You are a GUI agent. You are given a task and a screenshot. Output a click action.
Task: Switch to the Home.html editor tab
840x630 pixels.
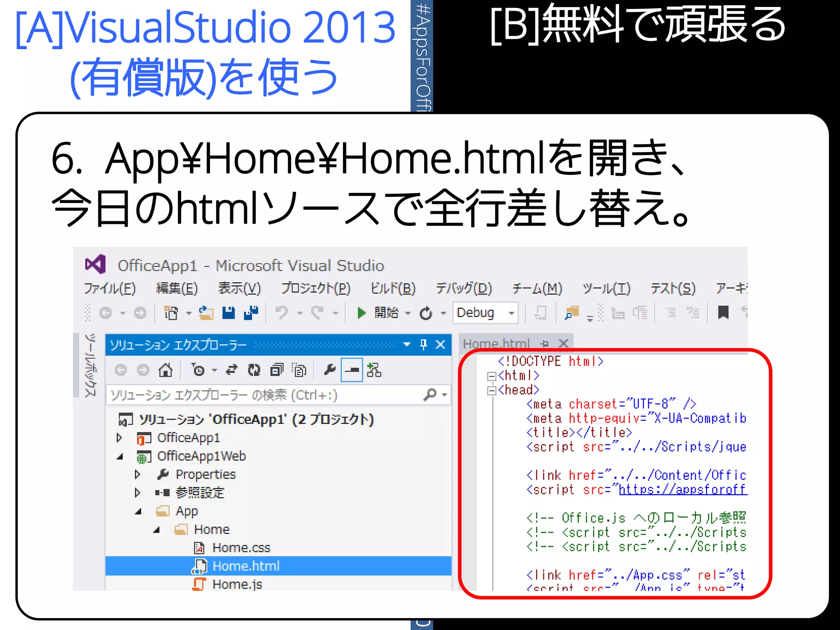pyautogui.click(x=496, y=344)
